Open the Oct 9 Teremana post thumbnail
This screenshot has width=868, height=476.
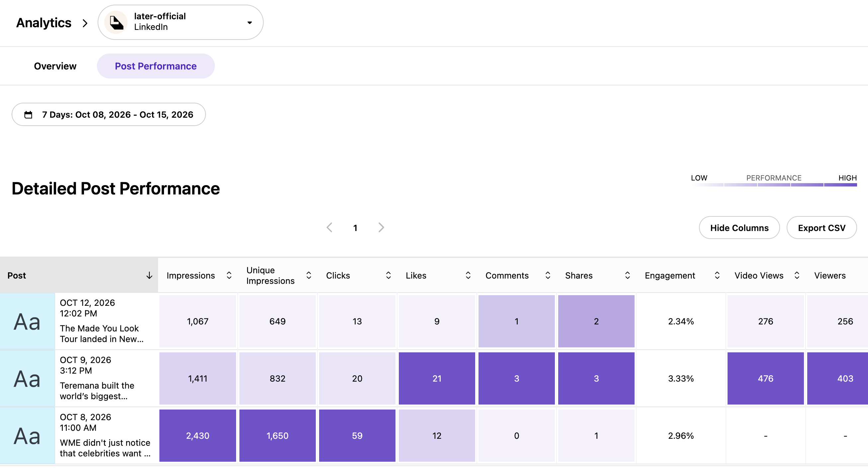click(x=27, y=378)
